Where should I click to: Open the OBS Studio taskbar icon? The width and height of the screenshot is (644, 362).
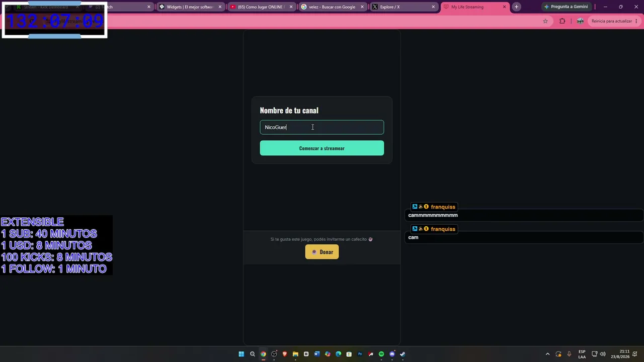(274, 354)
